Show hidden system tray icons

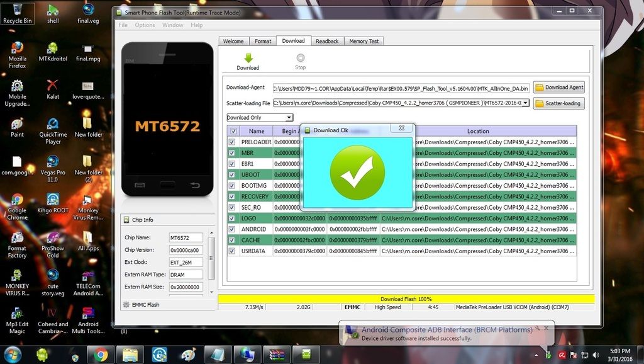click(x=536, y=355)
